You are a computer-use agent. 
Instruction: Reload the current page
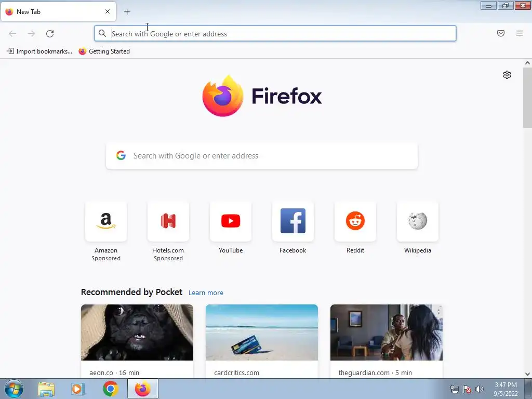pos(50,34)
